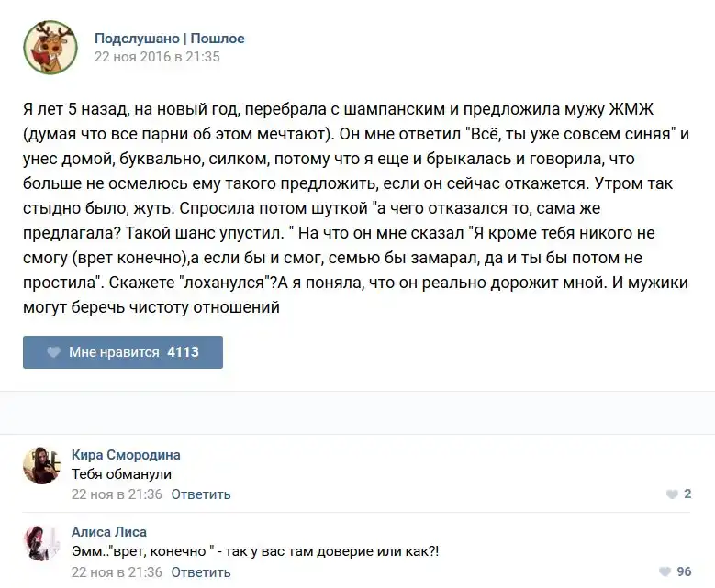Viewport: 715px width, 588px height.
Task: Open the Подслушано | Пошлое group page
Action: 169,39
